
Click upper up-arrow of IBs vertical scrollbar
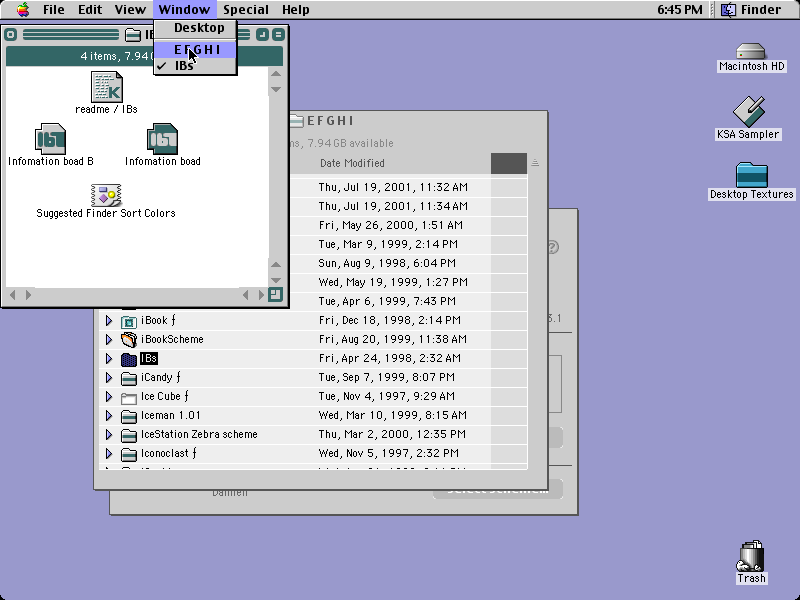tap(276, 74)
